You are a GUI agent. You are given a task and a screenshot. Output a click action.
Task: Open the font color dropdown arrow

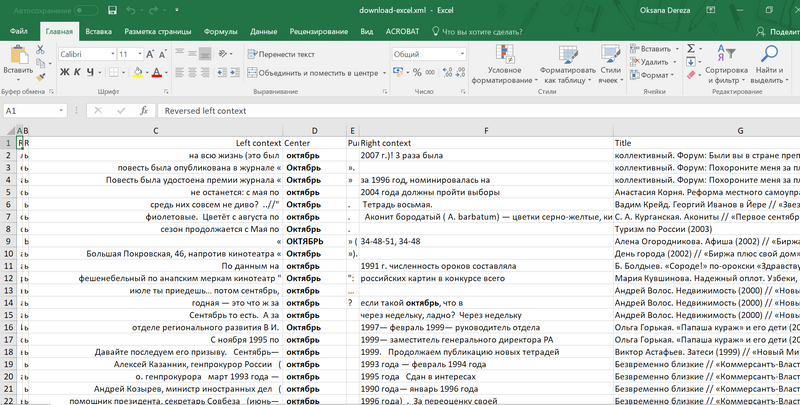[166, 73]
